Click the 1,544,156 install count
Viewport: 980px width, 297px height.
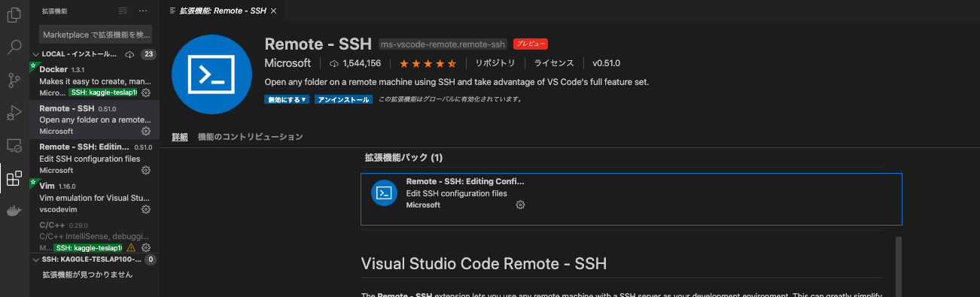pos(361,63)
